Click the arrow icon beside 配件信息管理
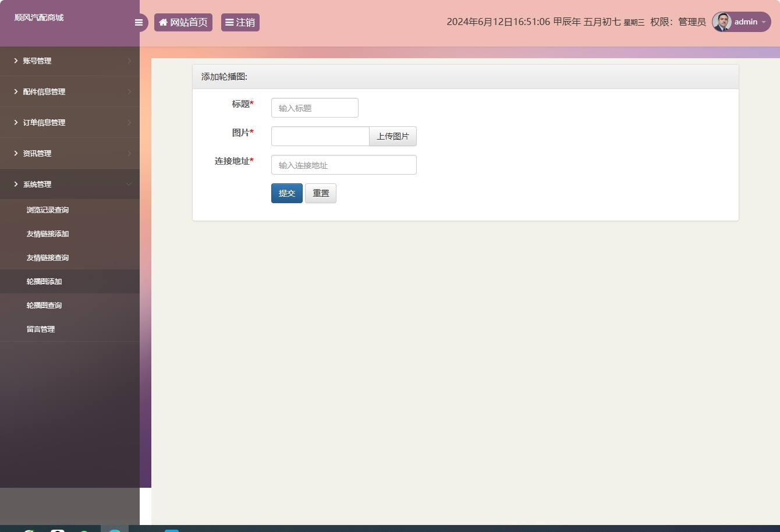Image resolution: width=780 pixels, height=532 pixels. click(x=15, y=91)
